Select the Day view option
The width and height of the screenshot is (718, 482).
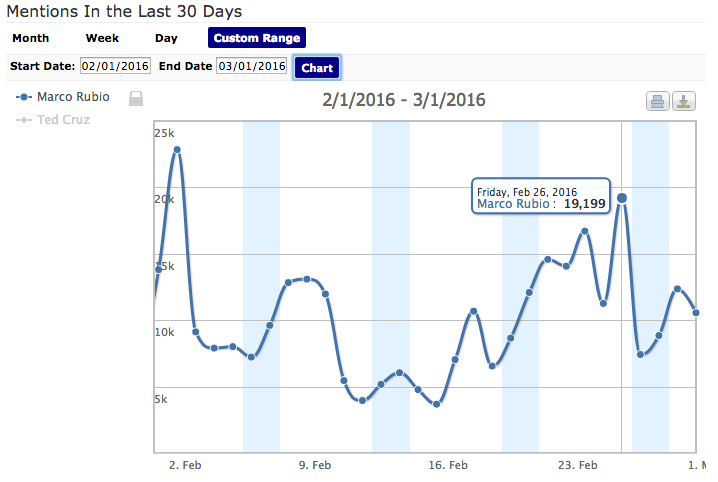pos(166,38)
